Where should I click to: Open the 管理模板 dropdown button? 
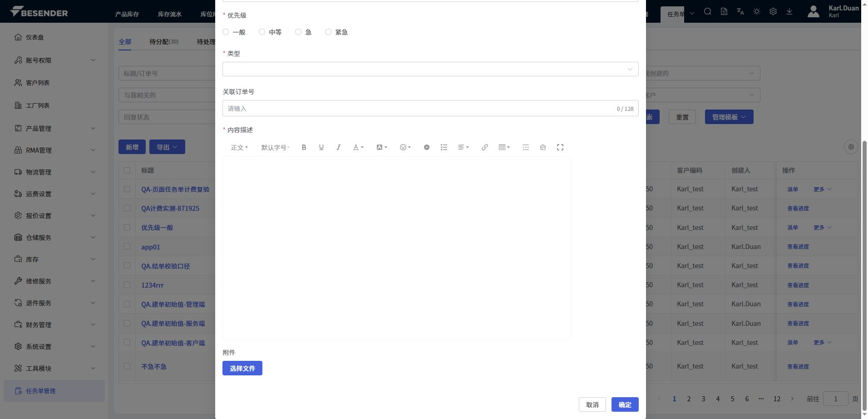pyautogui.click(x=729, y=117)
